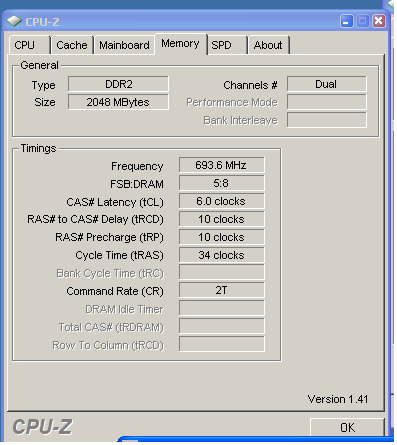
Task: Click the Bank Cycle Time (tRC) label
Action: [110, 273]
